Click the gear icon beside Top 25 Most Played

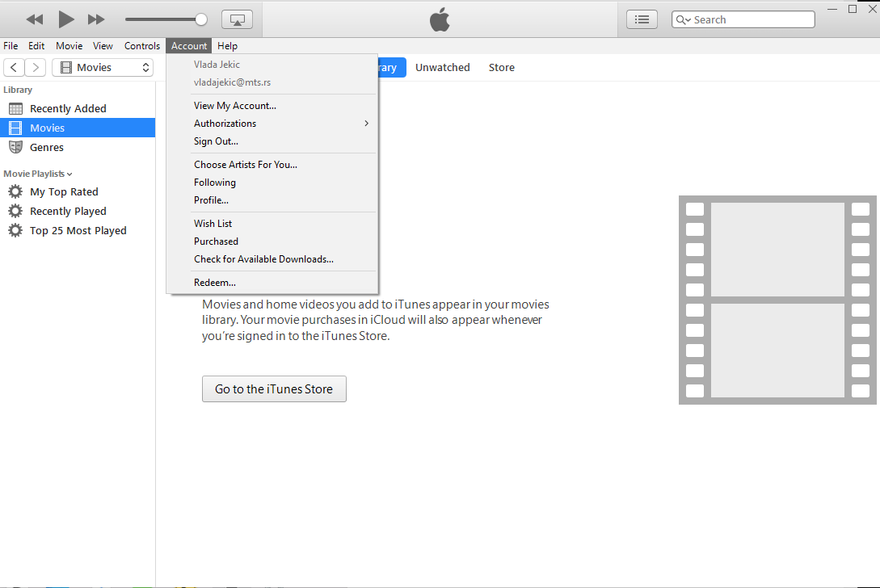click(x=15, y=231)
